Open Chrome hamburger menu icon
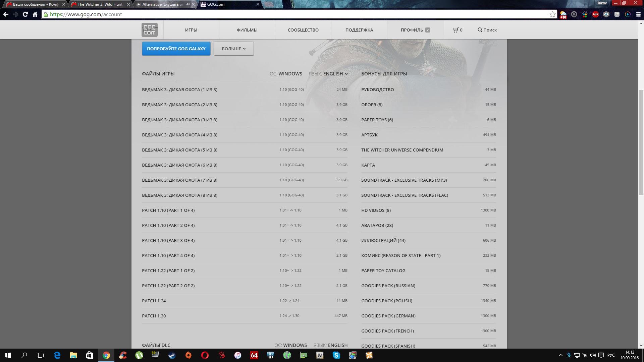 point(638,14)
